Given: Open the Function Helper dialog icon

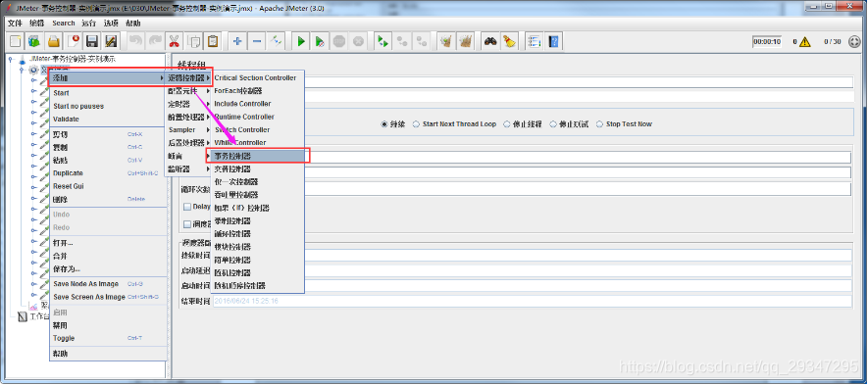Looking at the screenshot, I should pyautogui.click(x=534, y=41).
